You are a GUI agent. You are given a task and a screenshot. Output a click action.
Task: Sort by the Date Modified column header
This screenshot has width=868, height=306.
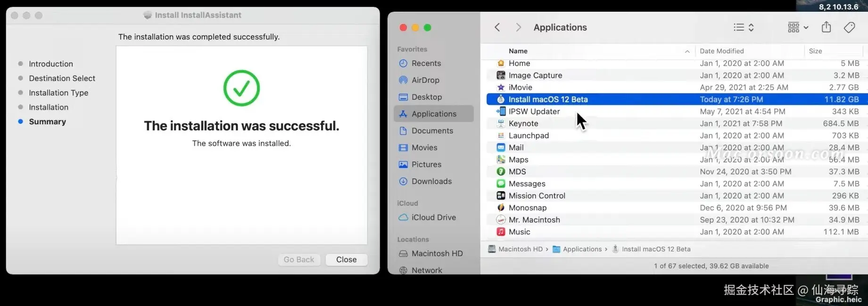(721, 51)
